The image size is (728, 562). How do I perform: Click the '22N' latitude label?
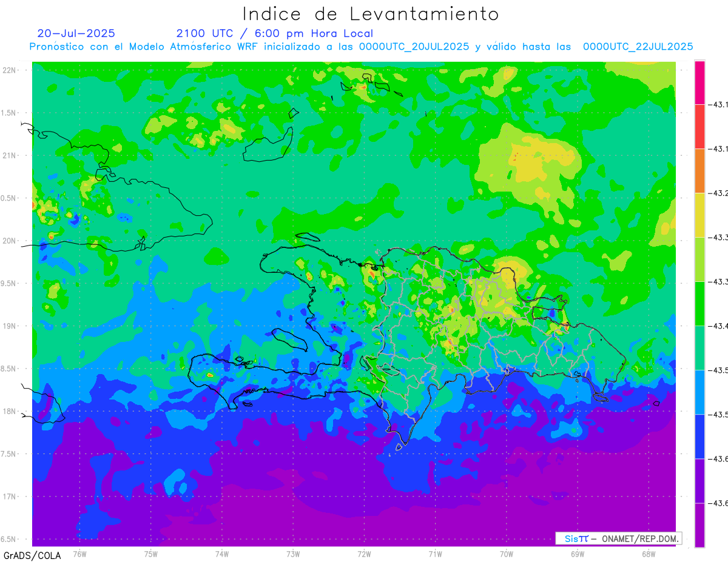10,70
